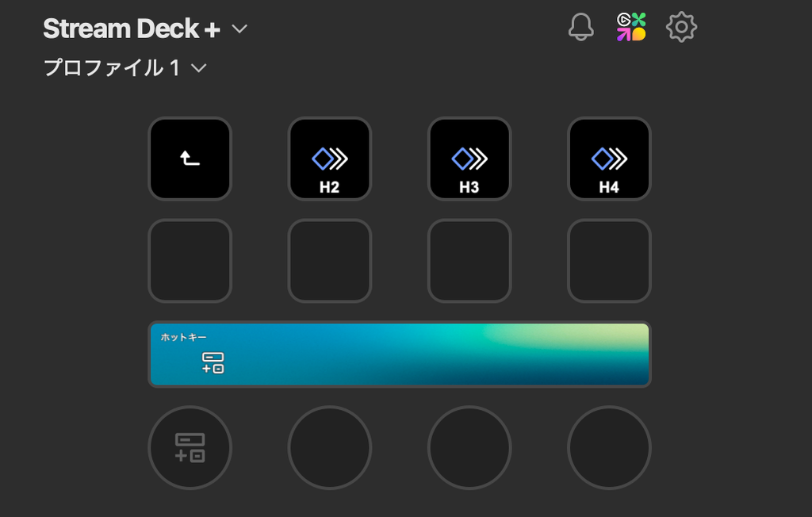Screen dimensions: 812x517
Task: Select the H4 hotkey key
Action: click(610, 159)
